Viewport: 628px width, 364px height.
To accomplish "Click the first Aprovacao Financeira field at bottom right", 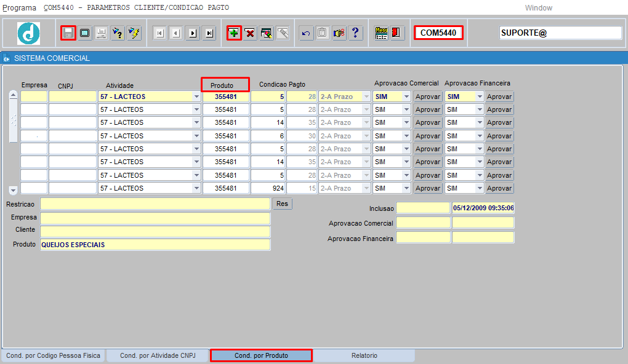I will point(423,237).
